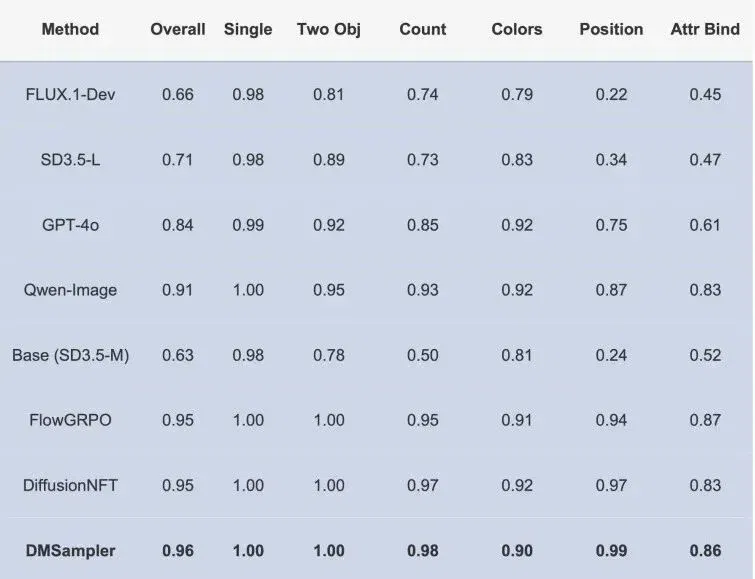Click the Position column header
The width and height of the screenshot is (755, 579).
611,29
